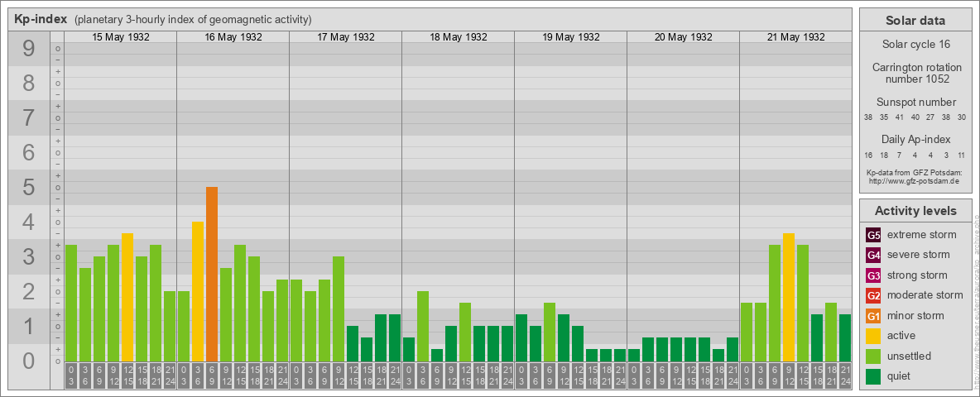
Task: Click the Kp scale number 7
Action: pyautogui.click(x=28, y=118)
